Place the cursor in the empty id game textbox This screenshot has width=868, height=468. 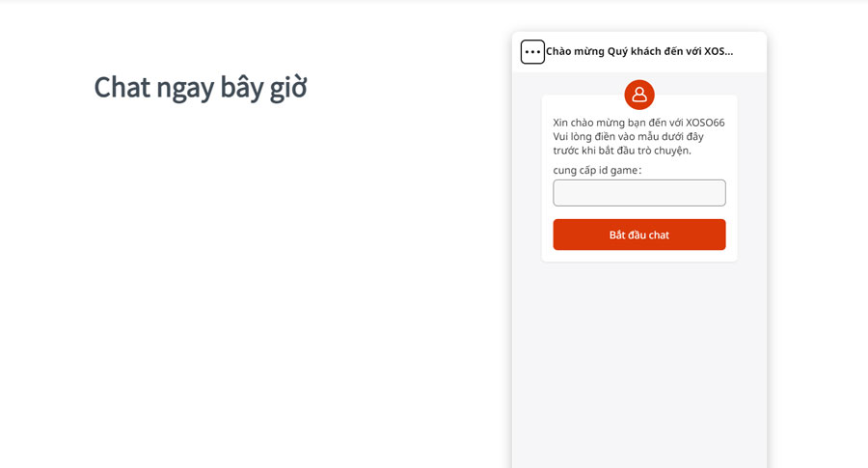639,193
